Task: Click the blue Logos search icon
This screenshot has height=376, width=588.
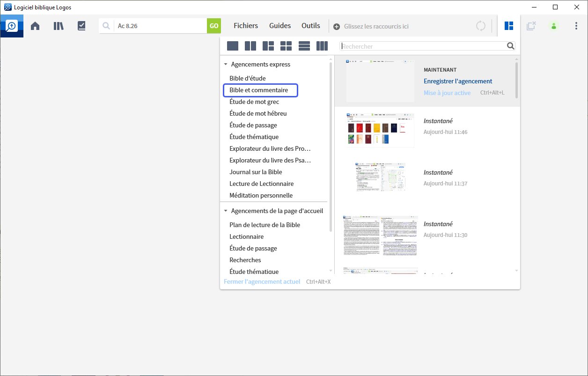Action: point(12,26)
